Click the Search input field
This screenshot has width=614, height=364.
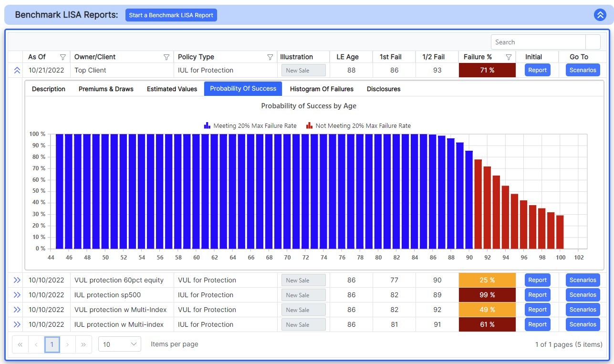pyautogui.click(x=538, y=42)
